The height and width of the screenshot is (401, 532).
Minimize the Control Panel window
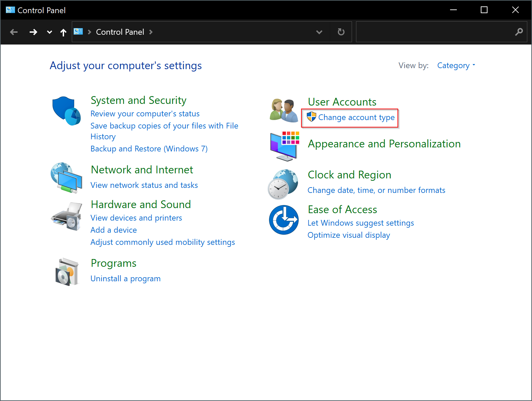click(453, 10)
